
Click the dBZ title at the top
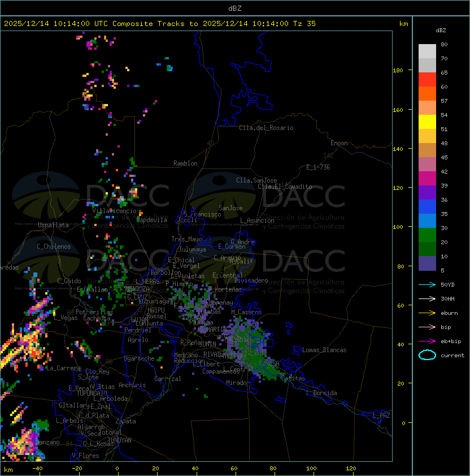tap(235, 8)
